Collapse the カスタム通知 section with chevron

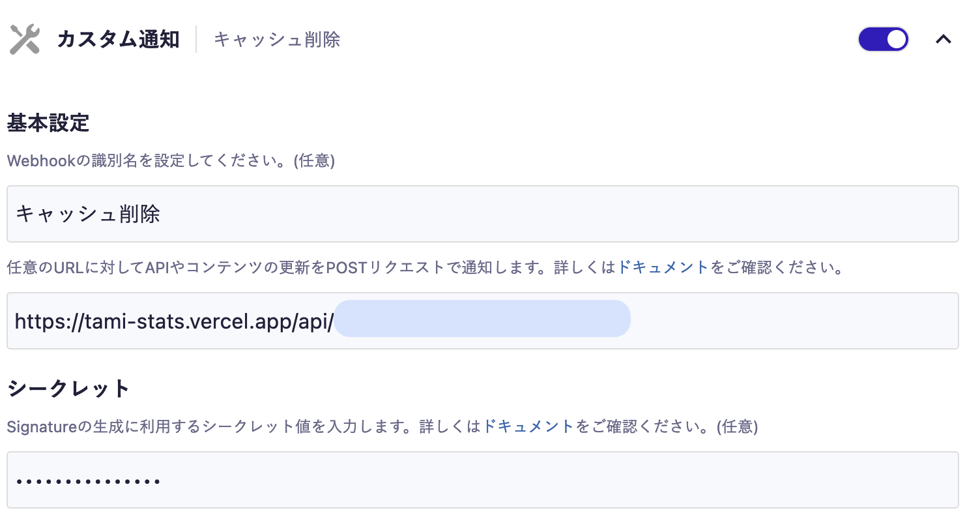click(943, 39)
